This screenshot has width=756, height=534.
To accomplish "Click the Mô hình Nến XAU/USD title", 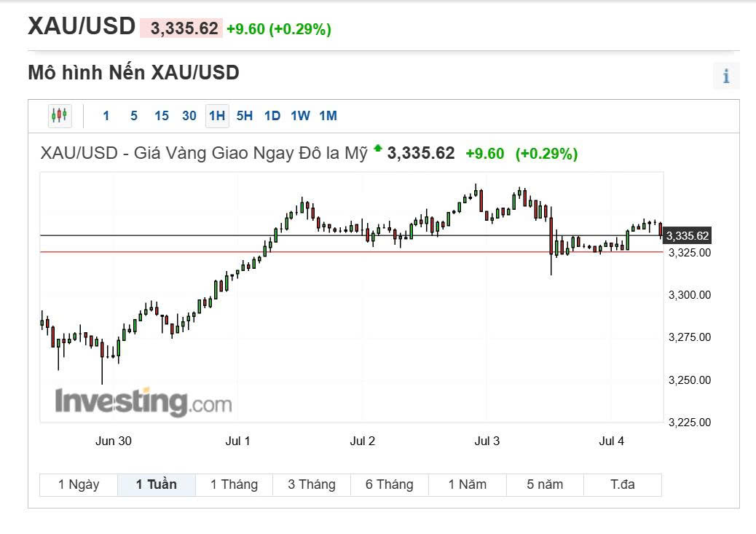I will pos(133,73).
